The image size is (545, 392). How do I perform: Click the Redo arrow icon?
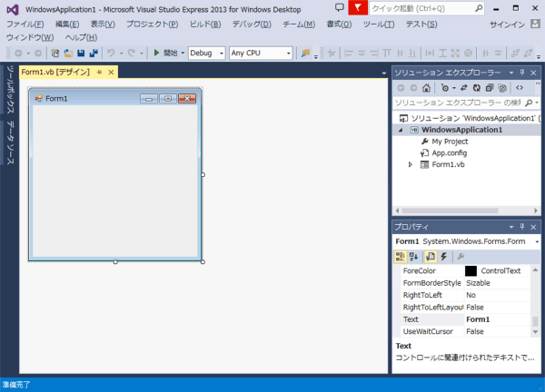(131, 54)
